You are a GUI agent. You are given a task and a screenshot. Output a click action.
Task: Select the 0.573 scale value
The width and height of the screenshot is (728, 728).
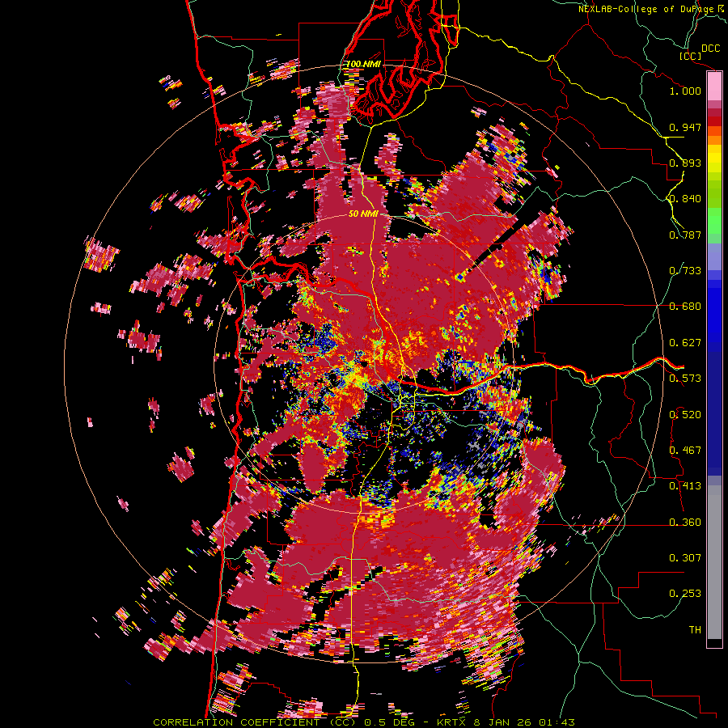click(x=685, y=379)
